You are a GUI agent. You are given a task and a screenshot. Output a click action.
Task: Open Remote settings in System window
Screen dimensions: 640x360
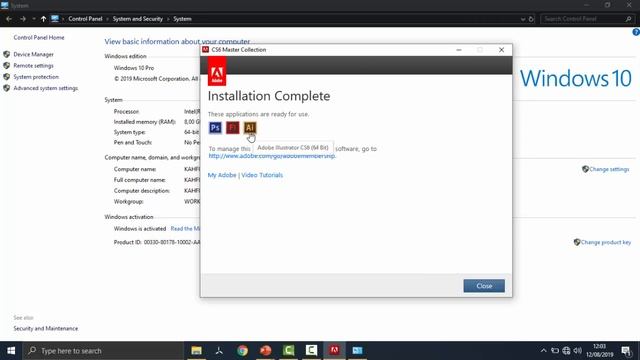click(33, 65)
